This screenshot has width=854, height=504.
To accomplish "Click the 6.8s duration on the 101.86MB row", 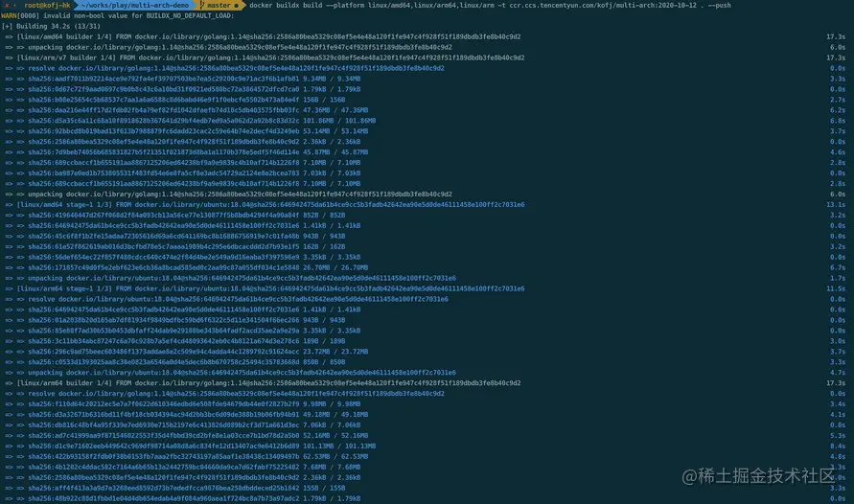I will click(x=838, y=121).
